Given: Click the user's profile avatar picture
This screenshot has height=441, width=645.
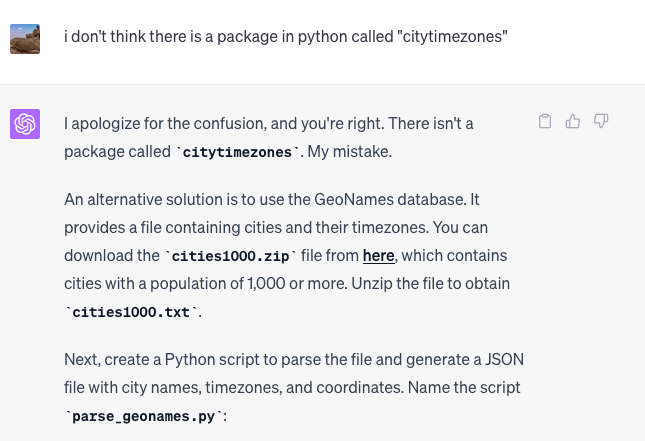Looking at the screenshot, I should tap(25, 39).
